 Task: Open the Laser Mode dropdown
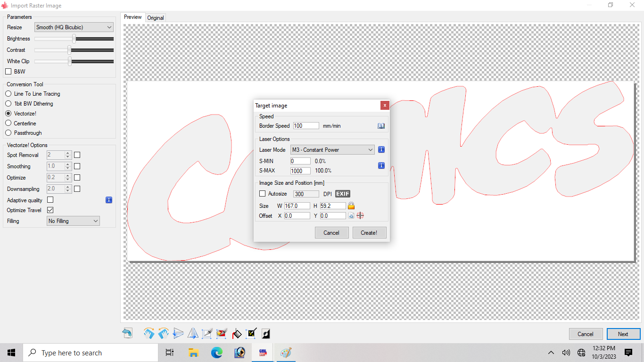pyautogui.click(x=332, y=149)
